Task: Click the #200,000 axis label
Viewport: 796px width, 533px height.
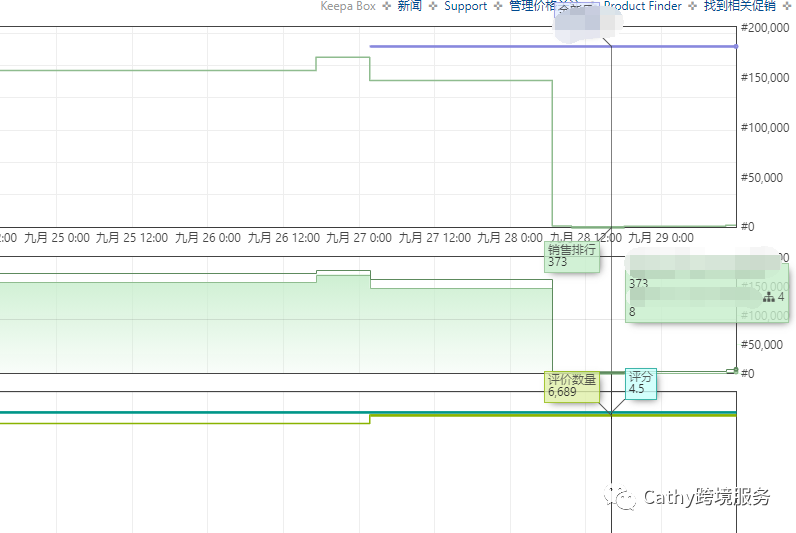Action: tap(765, 28)
